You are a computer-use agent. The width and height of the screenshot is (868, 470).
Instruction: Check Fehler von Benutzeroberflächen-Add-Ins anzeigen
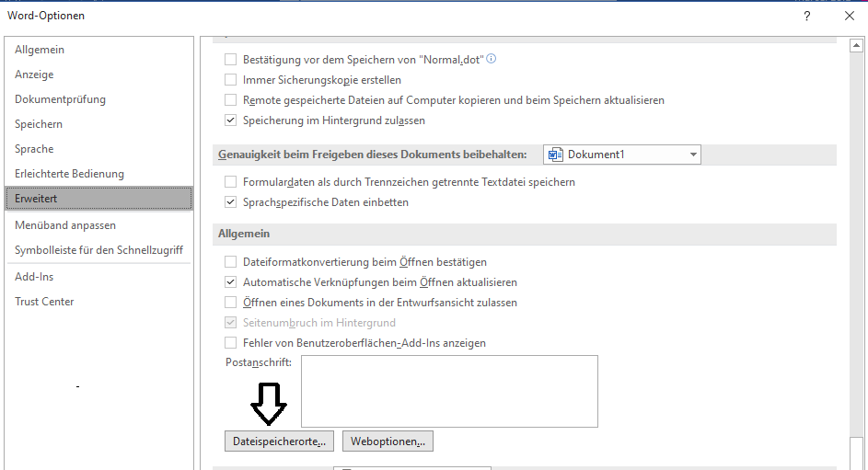(x=230, y=343)
